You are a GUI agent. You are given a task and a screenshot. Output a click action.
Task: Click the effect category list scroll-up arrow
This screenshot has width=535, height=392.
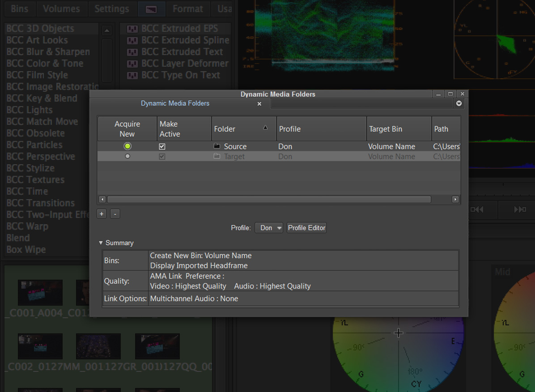click(x=107, y=31)
